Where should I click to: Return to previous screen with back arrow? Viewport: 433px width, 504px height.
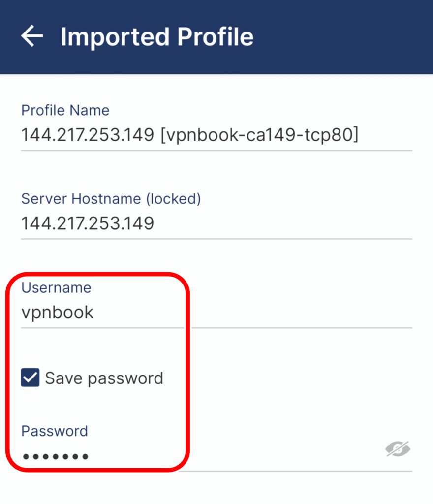click(x=31, y=35)
